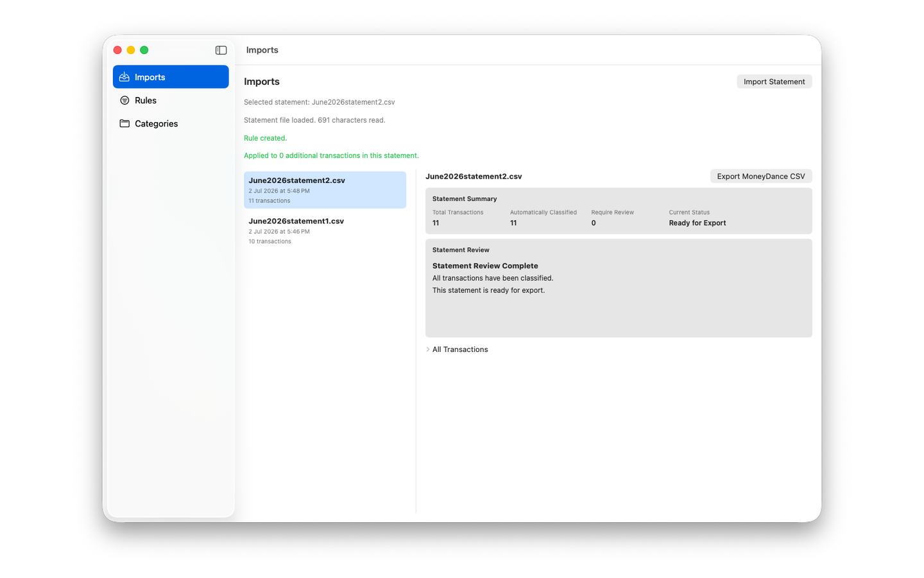The image size is (924, 578).
Task: Click "Selected statement: June2026statement2.csv" text
Action: tap(319, 102)
